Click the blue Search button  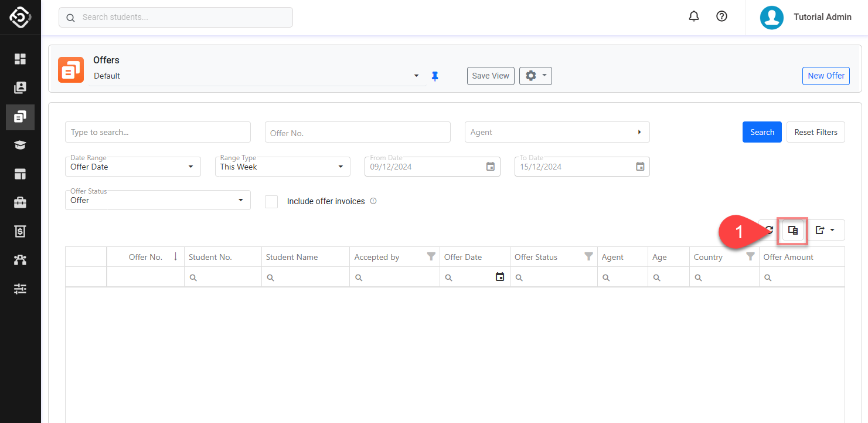(762, 132)
